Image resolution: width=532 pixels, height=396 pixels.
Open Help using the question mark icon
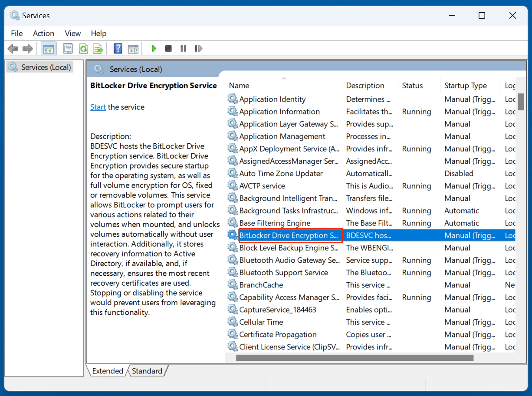118,48
